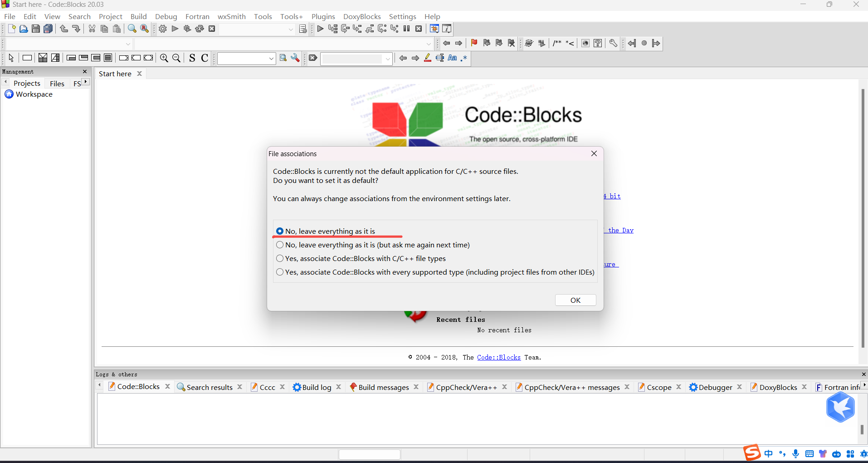Click the floating blue bird assistant icon
Viewport: 868px width, 463px height.
[840, 407]
